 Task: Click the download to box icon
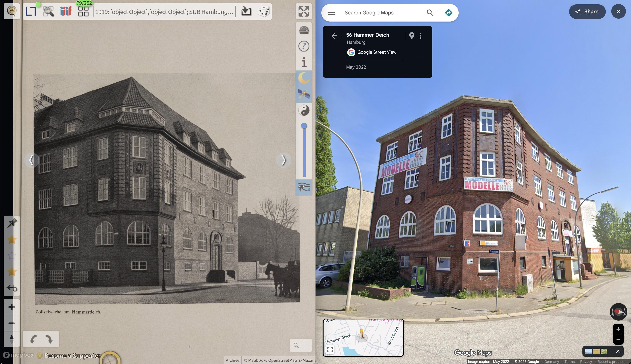tap(246, 12)
